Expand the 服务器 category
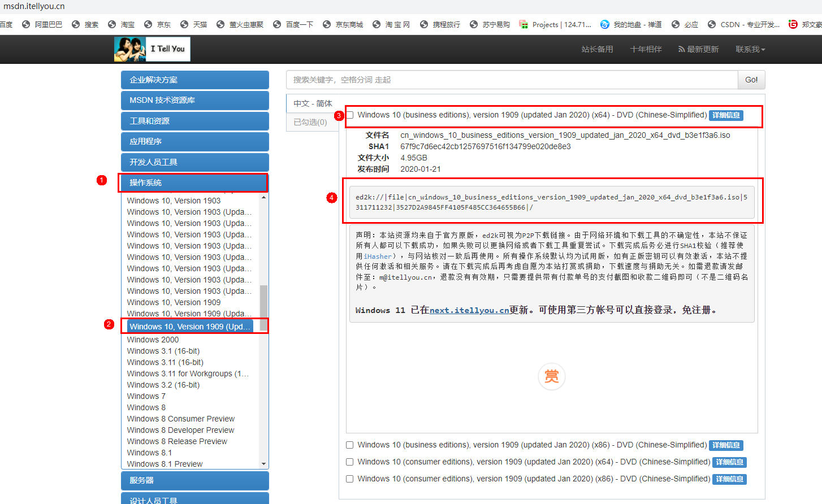Screen dimensions: 822x504 (x=195, y=480)
